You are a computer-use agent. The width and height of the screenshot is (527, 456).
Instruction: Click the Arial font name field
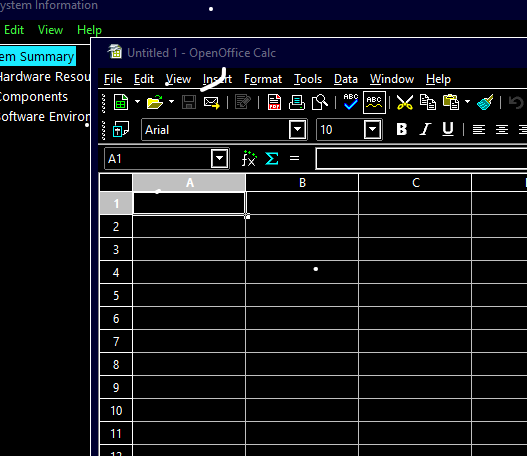(215, 130)
